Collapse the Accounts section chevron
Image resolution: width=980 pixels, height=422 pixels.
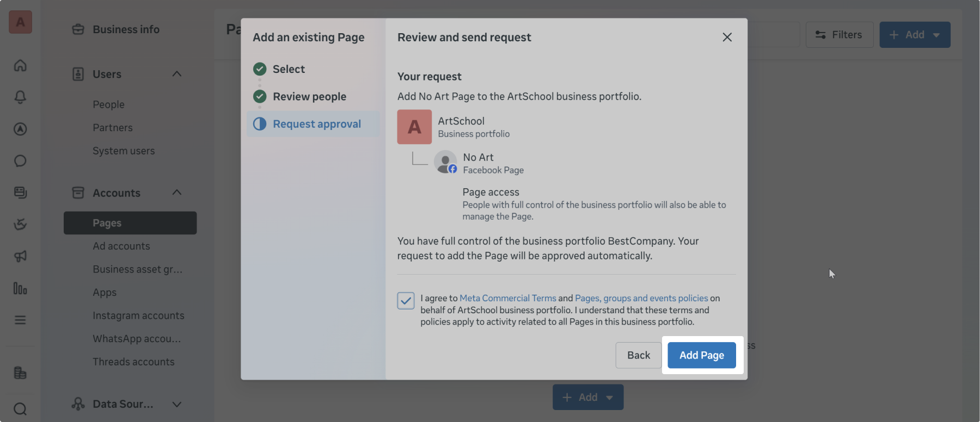(177, 193)
